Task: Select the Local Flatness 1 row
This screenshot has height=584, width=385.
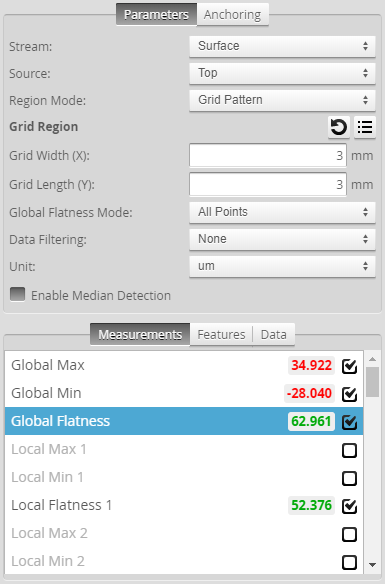Action: pyautogui.click(x=184, y=505)
